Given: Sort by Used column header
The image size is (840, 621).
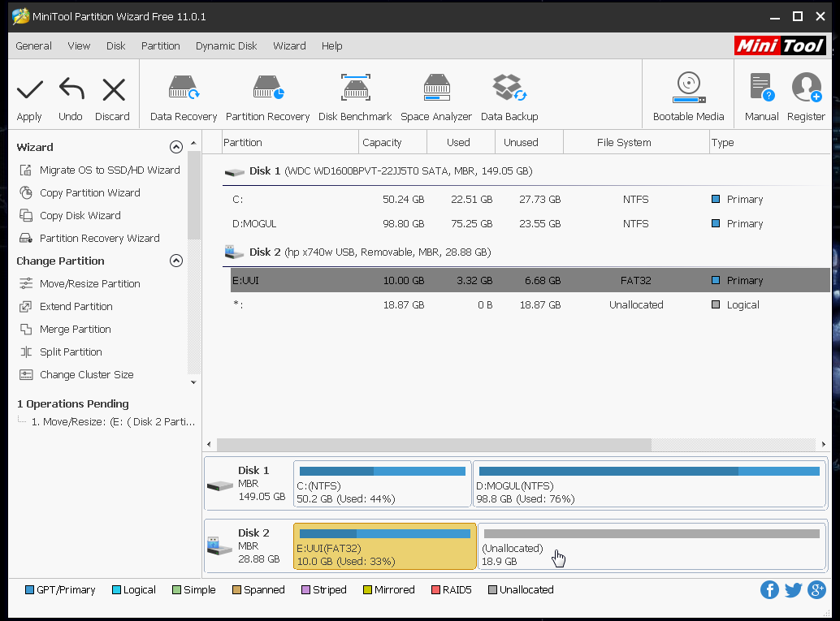Looking at the screenshot, I should [x=461, y=142].
